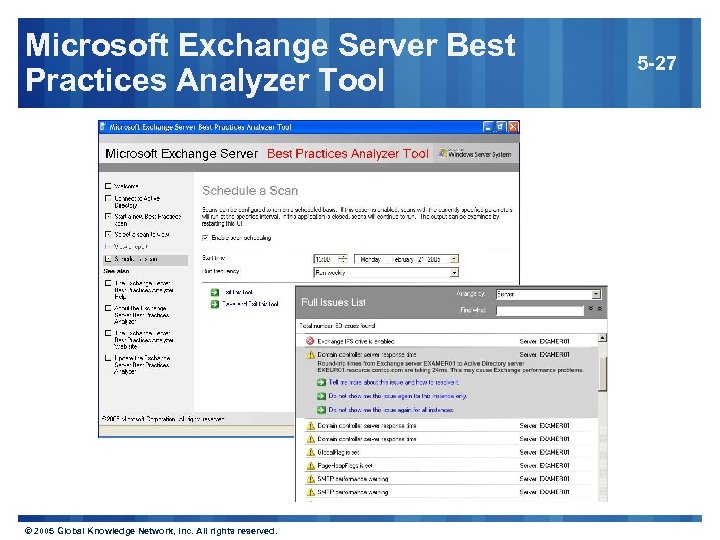Click the longer green-arrow link under Run frequency
Screen dimensions: 720x540
tap(250, 304)
